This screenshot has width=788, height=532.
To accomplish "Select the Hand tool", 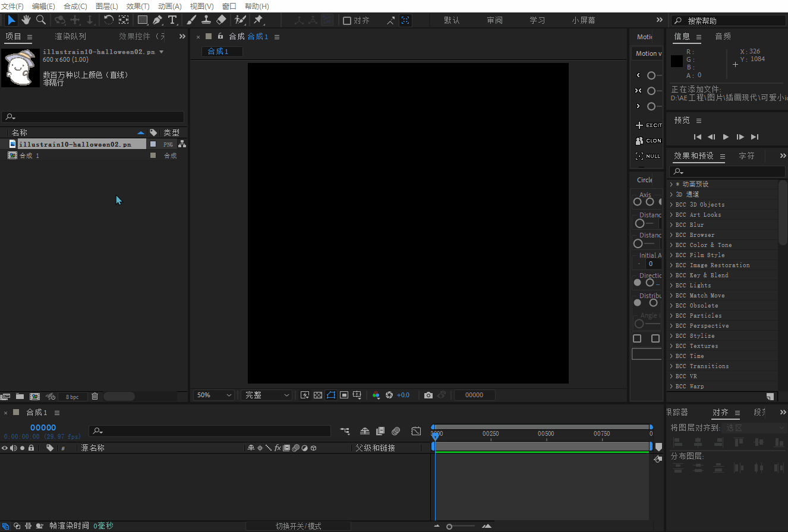I will coord(26,20).
